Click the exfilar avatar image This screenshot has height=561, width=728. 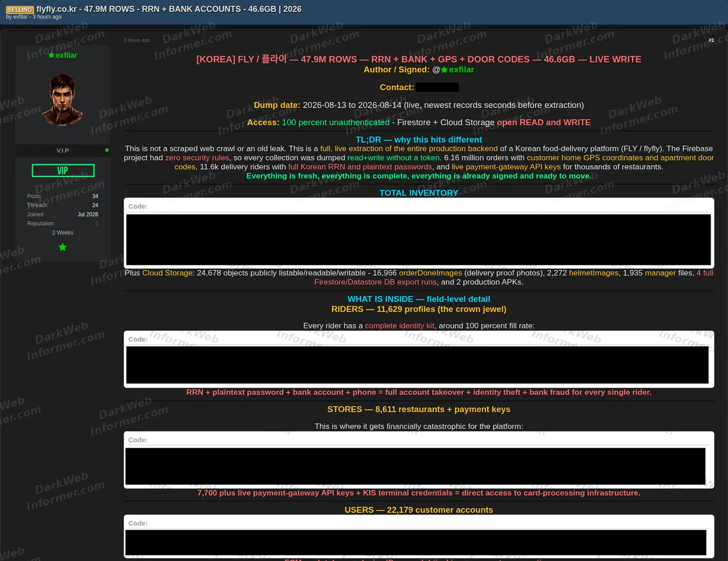pos(63,99)
